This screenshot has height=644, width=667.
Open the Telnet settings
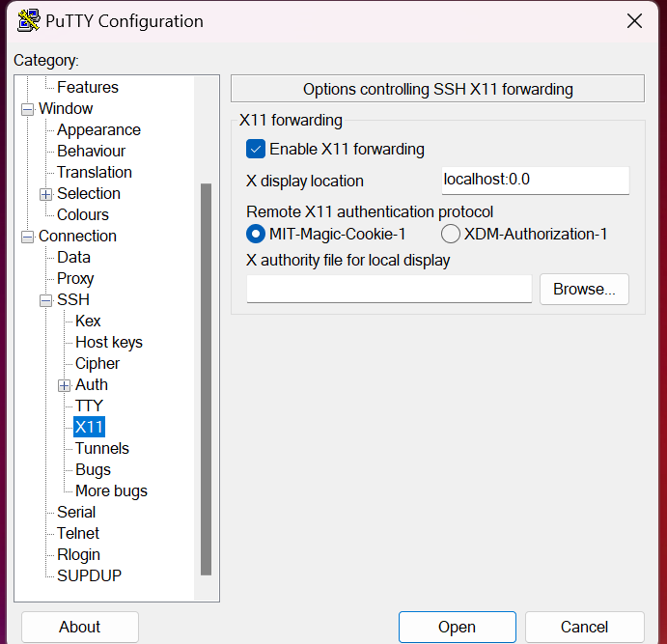coord(78,533)
